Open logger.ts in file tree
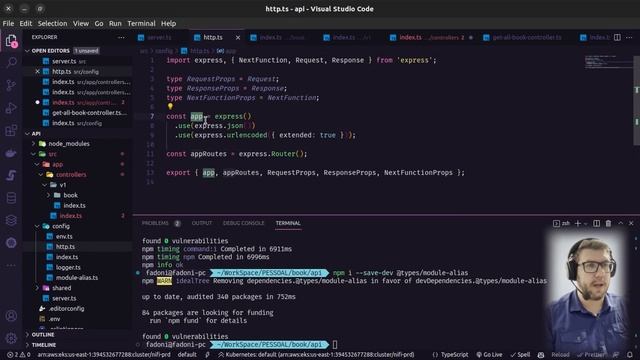640x360 pixels. pyautogui.click(x=68, y=267)
